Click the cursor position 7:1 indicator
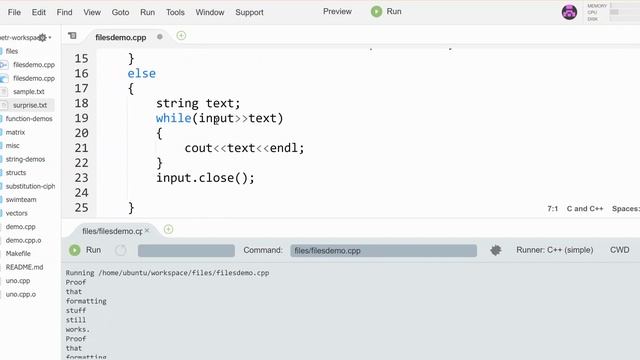This screenshot has width=640, height=360. click(552, 209)
